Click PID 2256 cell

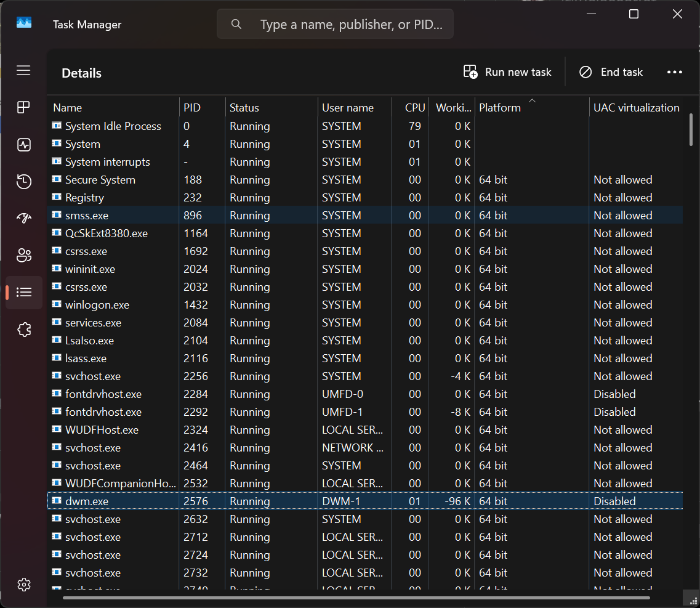click(x=196, y=376)
